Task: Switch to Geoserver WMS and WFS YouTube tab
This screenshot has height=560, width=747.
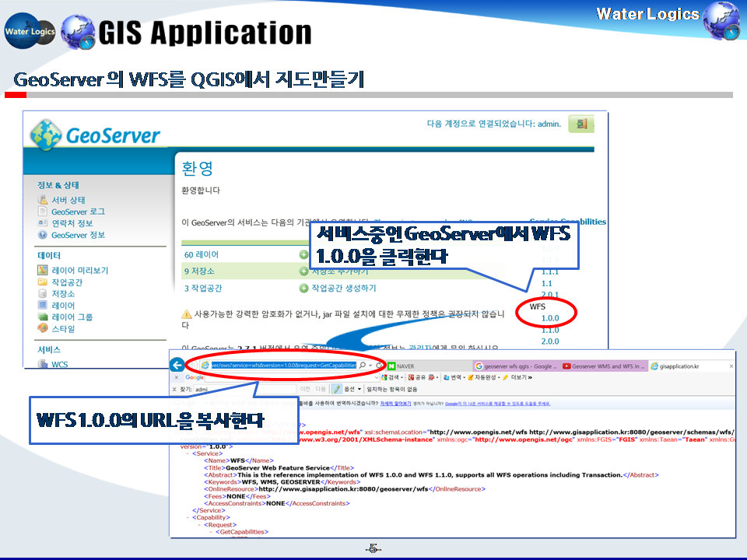Action: [x=604, y=366]
